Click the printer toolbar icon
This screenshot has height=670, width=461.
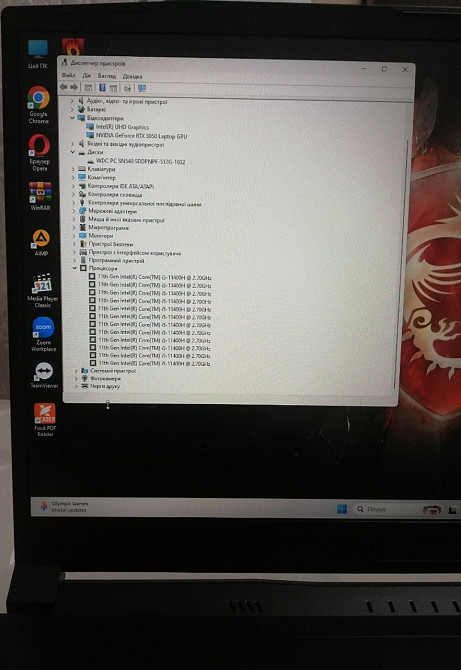point(127,88)
